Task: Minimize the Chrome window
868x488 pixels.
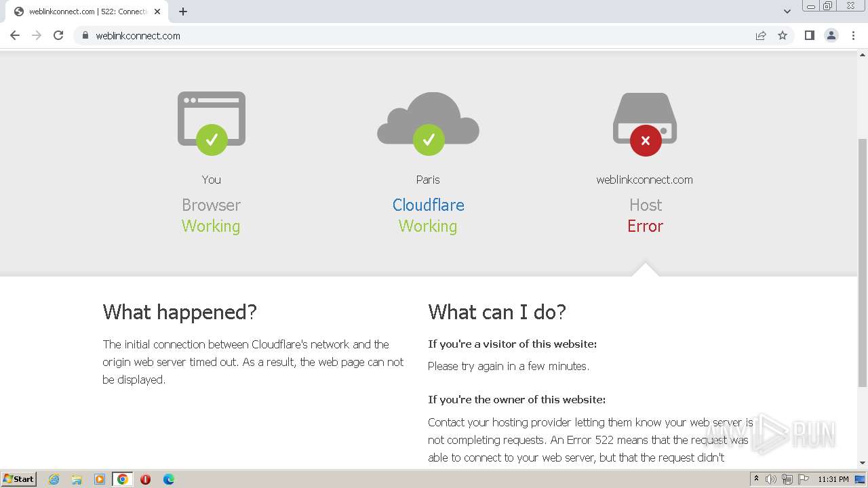Action: (810, 6)
